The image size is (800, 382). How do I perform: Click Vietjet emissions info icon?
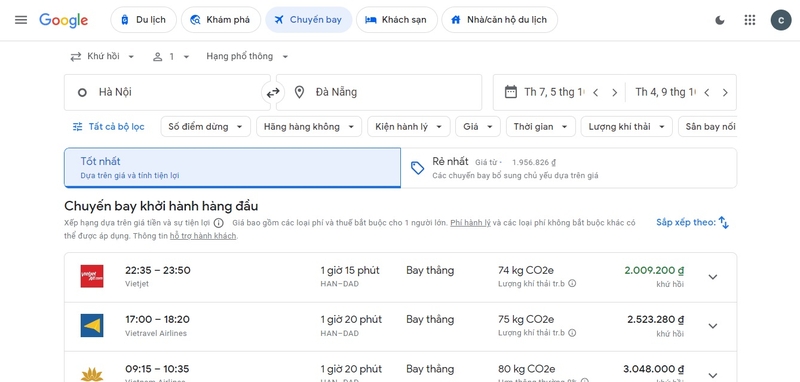572,283
